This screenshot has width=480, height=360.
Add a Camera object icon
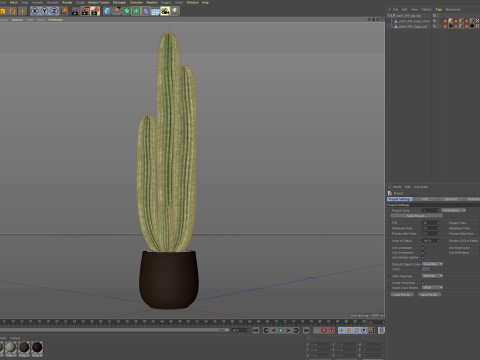[x=165, y=11]
